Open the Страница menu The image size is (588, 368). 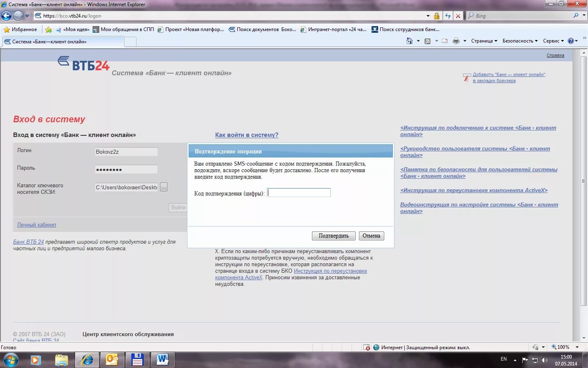pyautogui.click(x=484, y=41)
